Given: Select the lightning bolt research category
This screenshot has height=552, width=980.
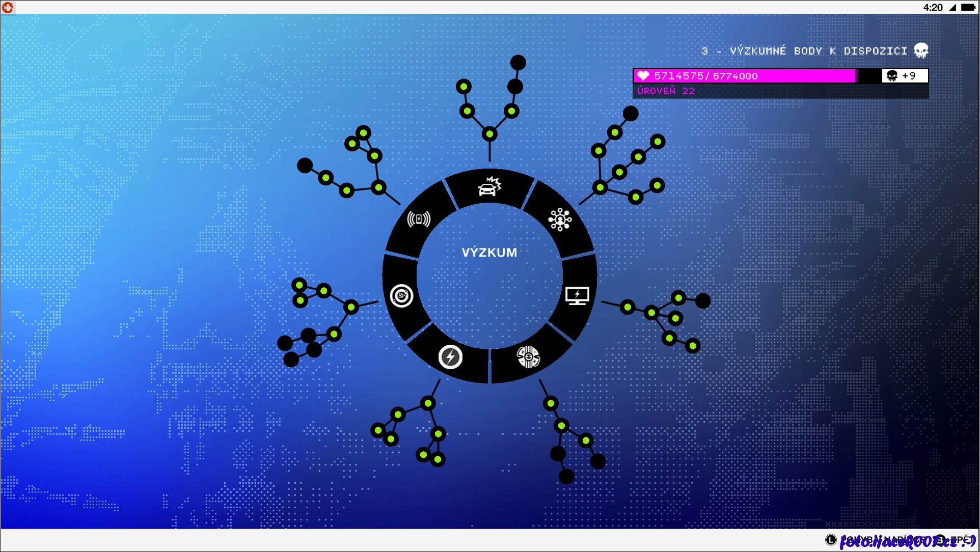Looking at the screenshot, I should click(450, 357).
